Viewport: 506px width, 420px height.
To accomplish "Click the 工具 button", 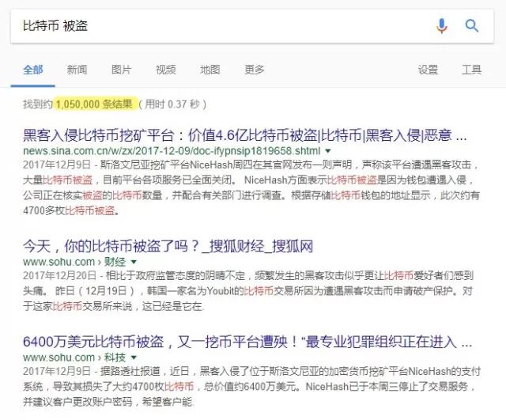I will pos(471,70).
